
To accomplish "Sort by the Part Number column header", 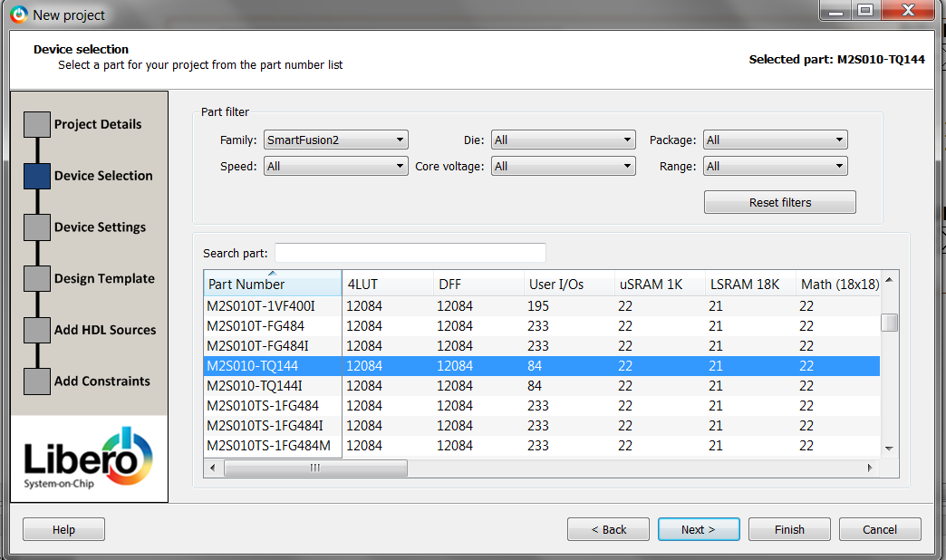I will click(272, 284).
